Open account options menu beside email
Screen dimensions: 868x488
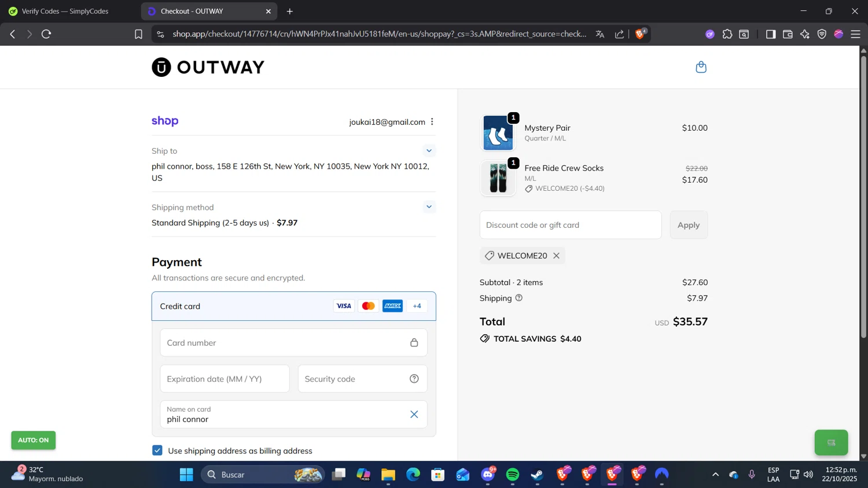tap(432, 121)
